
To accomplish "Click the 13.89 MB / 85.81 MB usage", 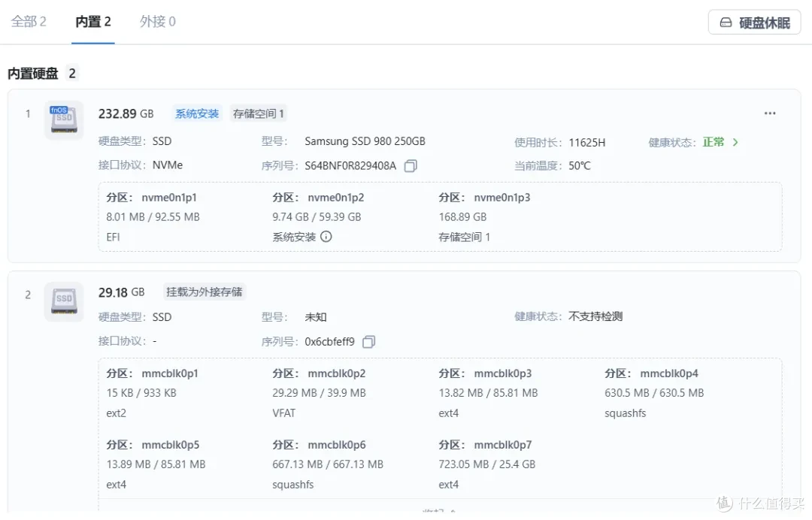I will point(156,464).
